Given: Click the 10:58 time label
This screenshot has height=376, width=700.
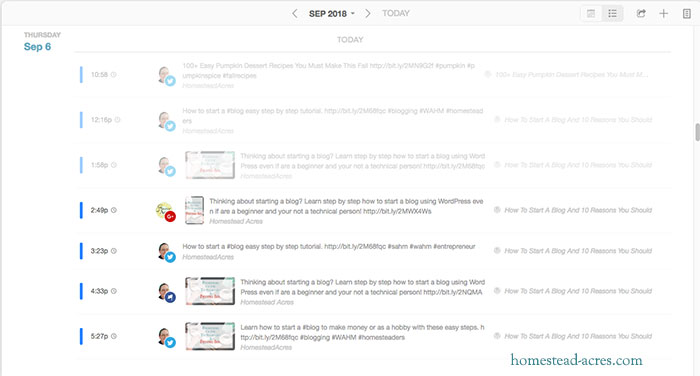Looking at the screenshot, I should click(99, 75).
